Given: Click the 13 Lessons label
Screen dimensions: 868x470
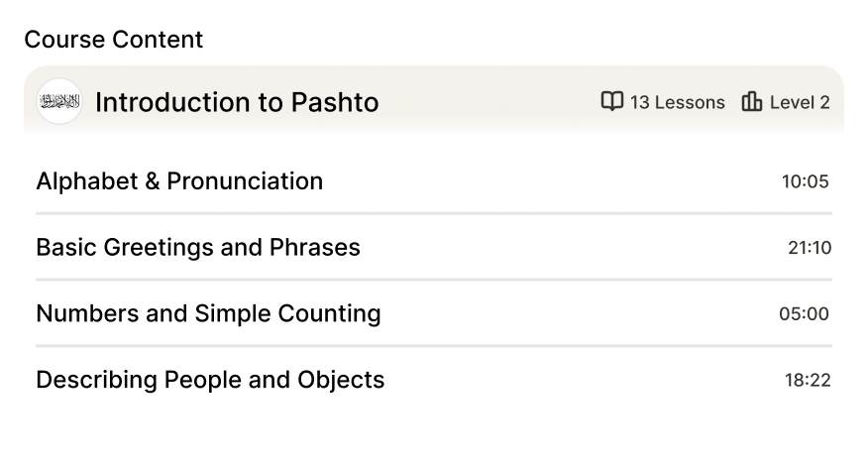Looking at the screenshot, I should [678, 102].
